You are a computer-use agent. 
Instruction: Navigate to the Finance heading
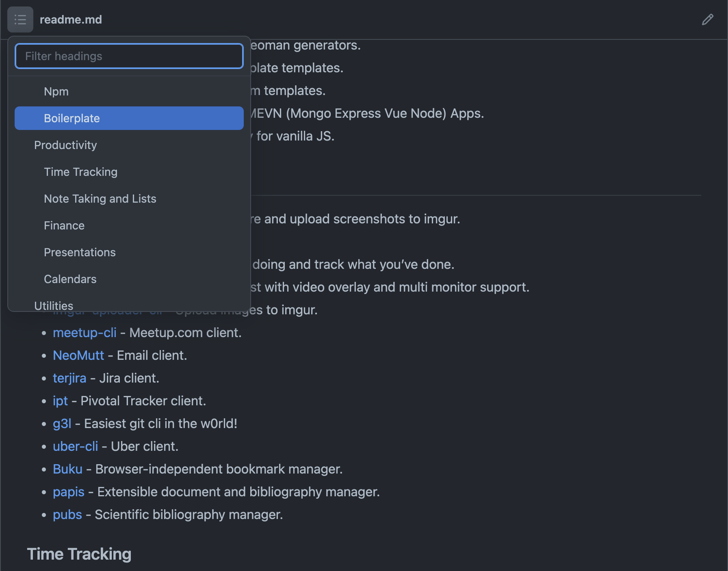point(64,225)
